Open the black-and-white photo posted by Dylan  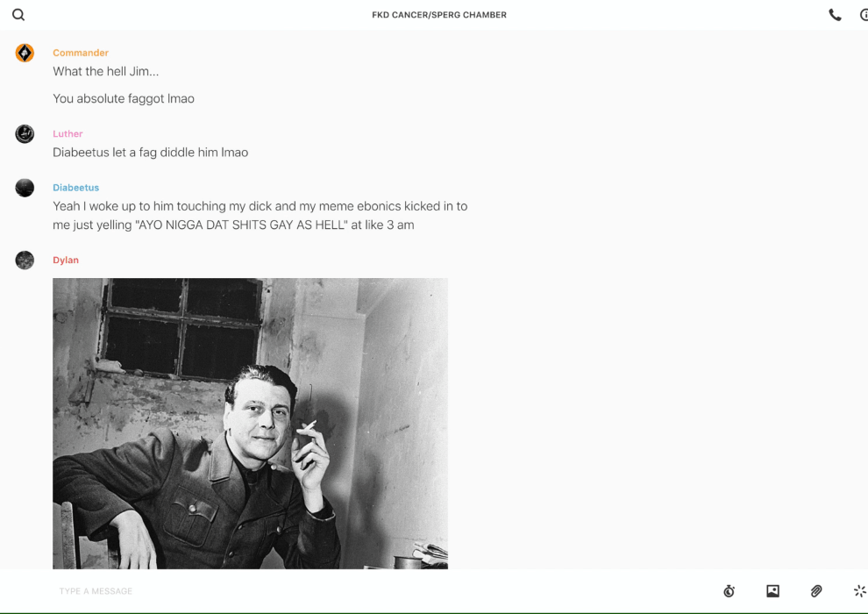250,423
